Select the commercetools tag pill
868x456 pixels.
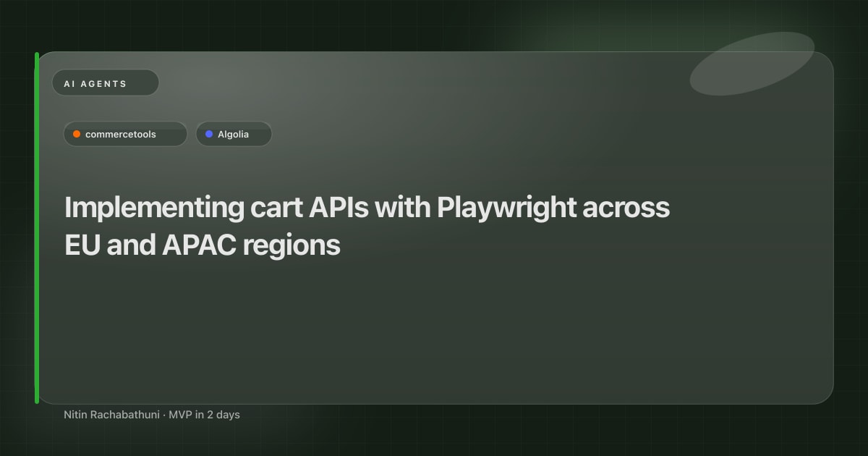(125, 134)
